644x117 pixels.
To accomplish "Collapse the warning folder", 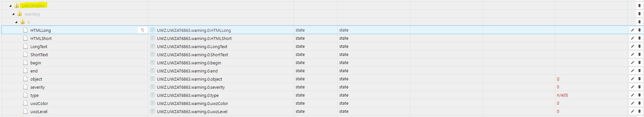I will 13,14.
